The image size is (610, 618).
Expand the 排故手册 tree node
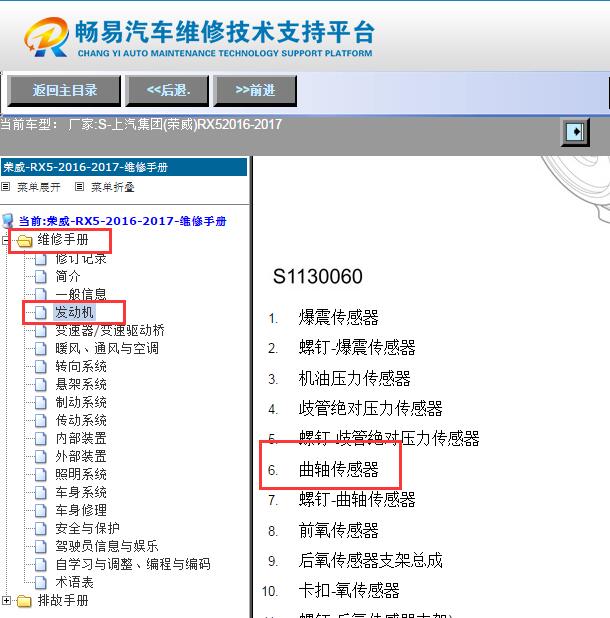[x=6, y=601]
